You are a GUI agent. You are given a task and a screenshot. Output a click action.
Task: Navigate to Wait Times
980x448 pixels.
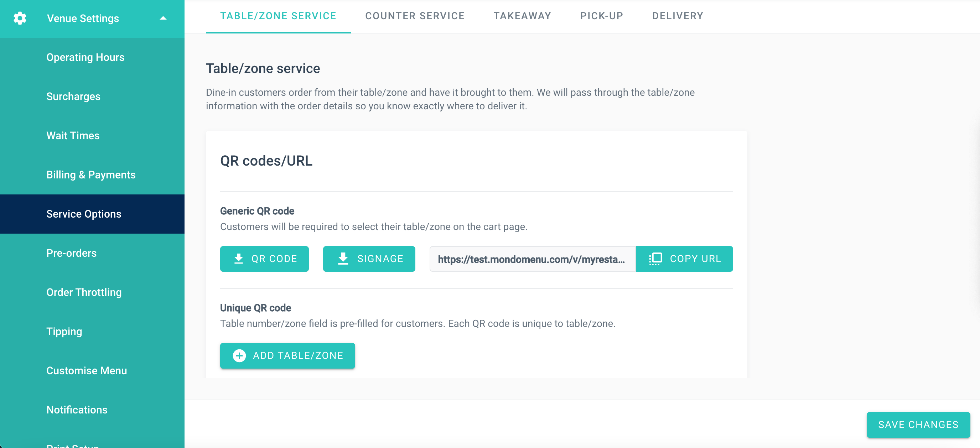(x=73, y=136)
